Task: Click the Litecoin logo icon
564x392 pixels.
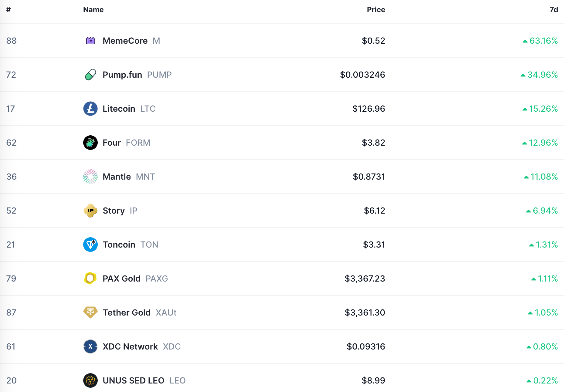Action: point(90,109)
